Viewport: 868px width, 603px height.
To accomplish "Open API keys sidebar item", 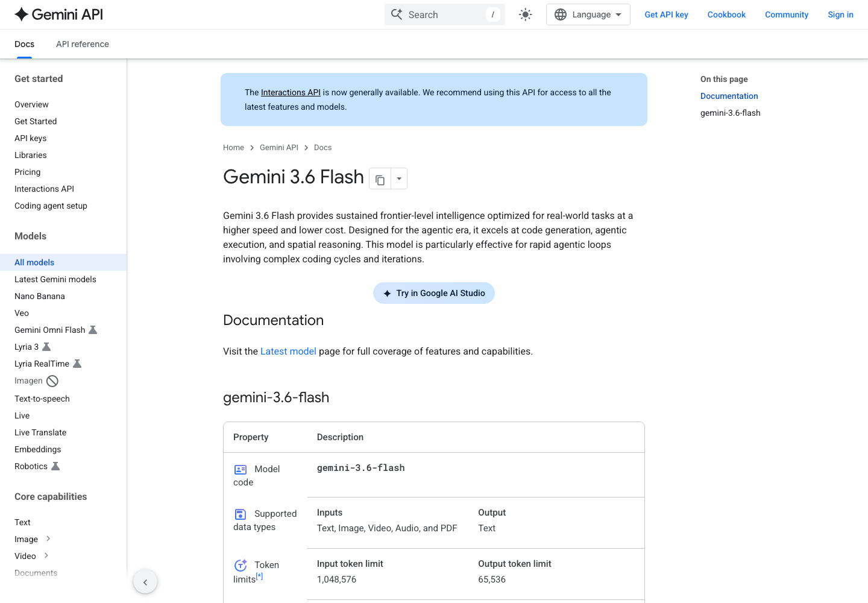I will pos(30,138).
